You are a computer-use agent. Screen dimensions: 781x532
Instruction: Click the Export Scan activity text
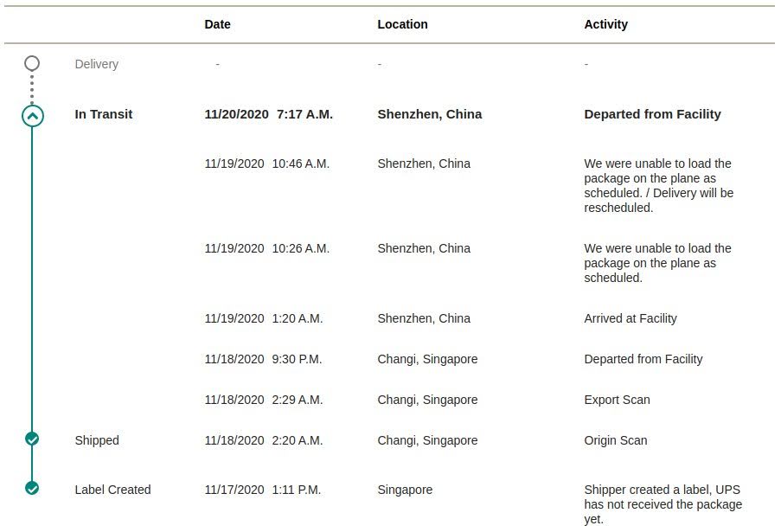tap(618, 400)
